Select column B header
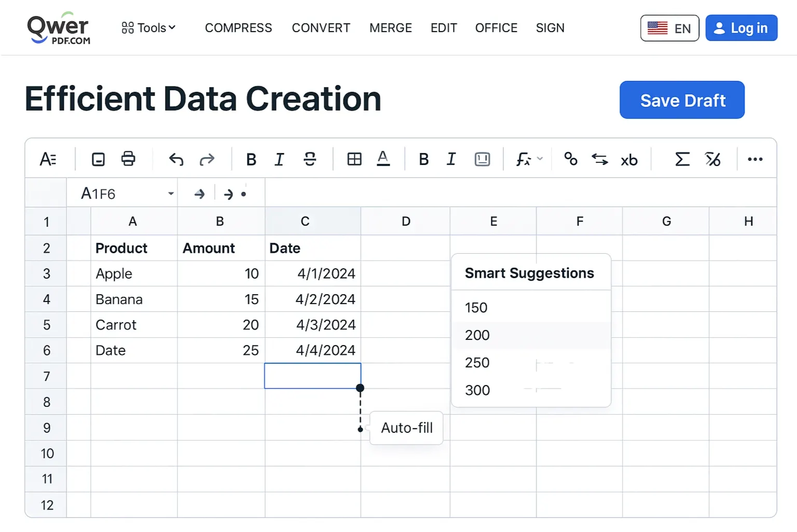797x532 pixels. click(x=221, y=221)
